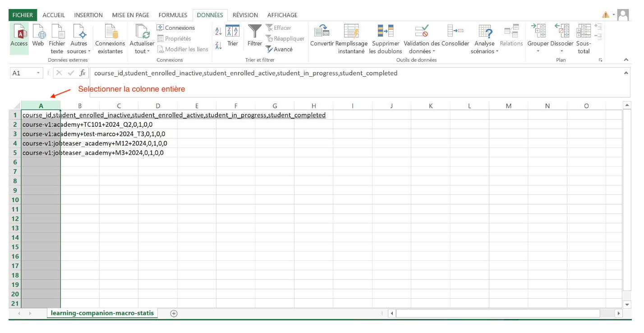The width and height of the screenshot is (644, 333).
Task: Confirm entry with the formula bar checkmark
Action: pyautogui.click(x=71, y=73)
